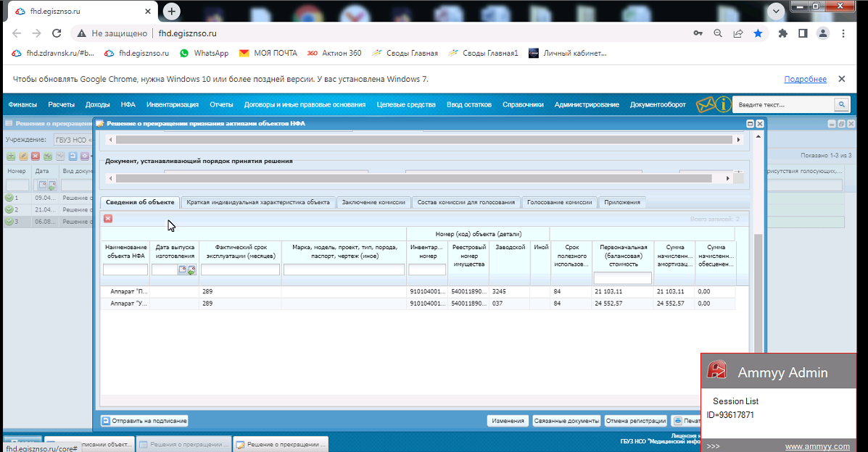
Task: Click the Отправить на подписание button
Action: (144, 421)
